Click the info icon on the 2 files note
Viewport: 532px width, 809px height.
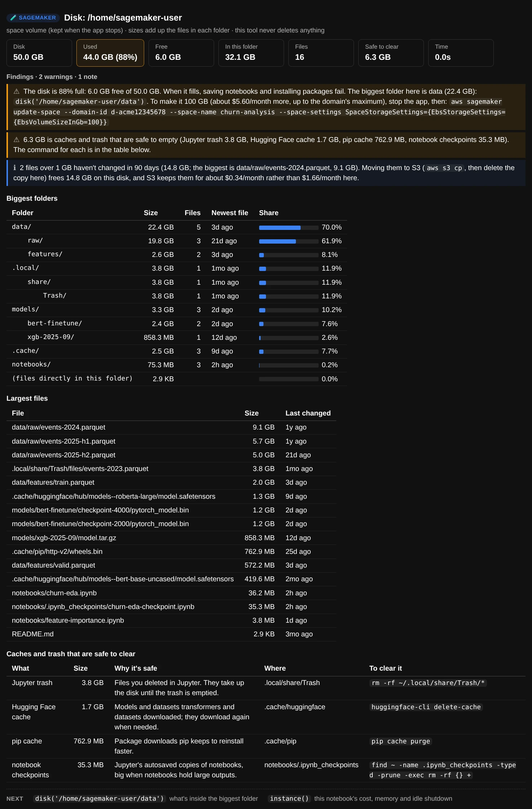pyautogui.click(x=15, y=168)
